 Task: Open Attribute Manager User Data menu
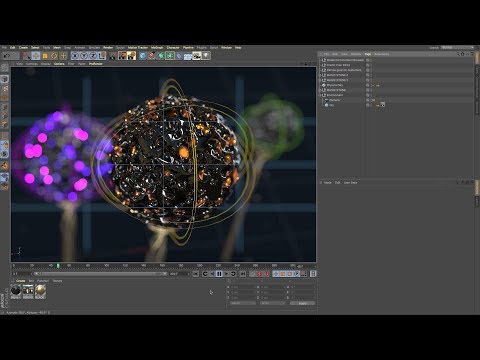[x=350, y=182]
